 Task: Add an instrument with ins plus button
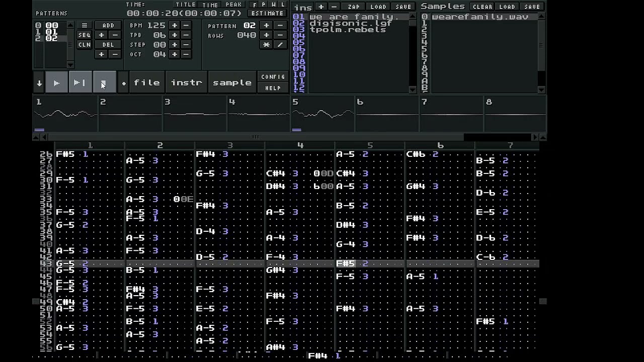[x=320, y=7]
